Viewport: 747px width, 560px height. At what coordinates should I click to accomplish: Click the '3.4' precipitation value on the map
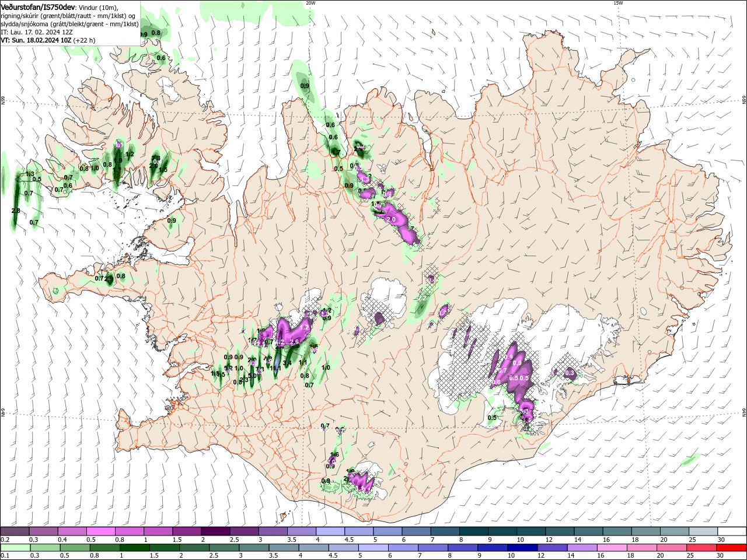(287, 363)
